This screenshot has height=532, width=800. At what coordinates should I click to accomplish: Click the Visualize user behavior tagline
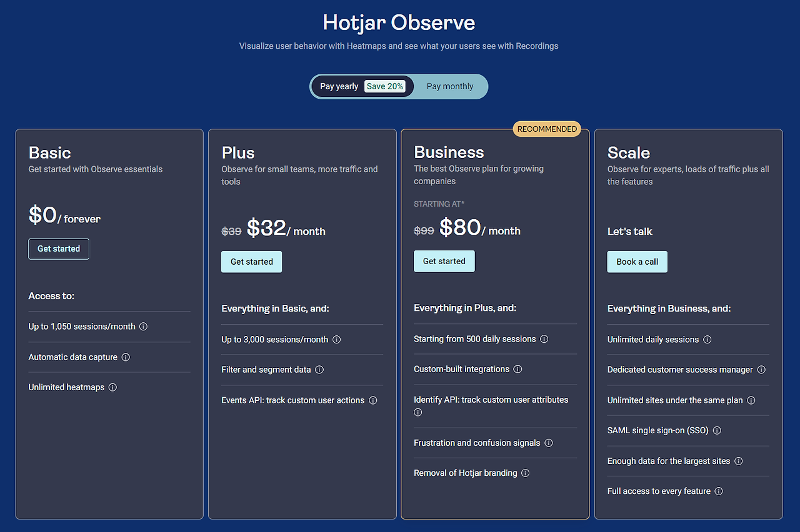[399, 46]
